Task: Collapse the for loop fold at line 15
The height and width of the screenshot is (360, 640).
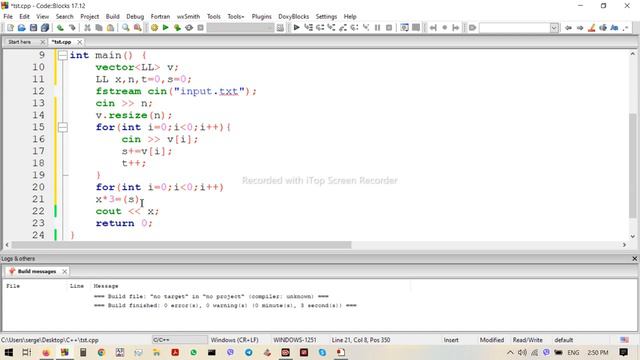Action: 62,127
